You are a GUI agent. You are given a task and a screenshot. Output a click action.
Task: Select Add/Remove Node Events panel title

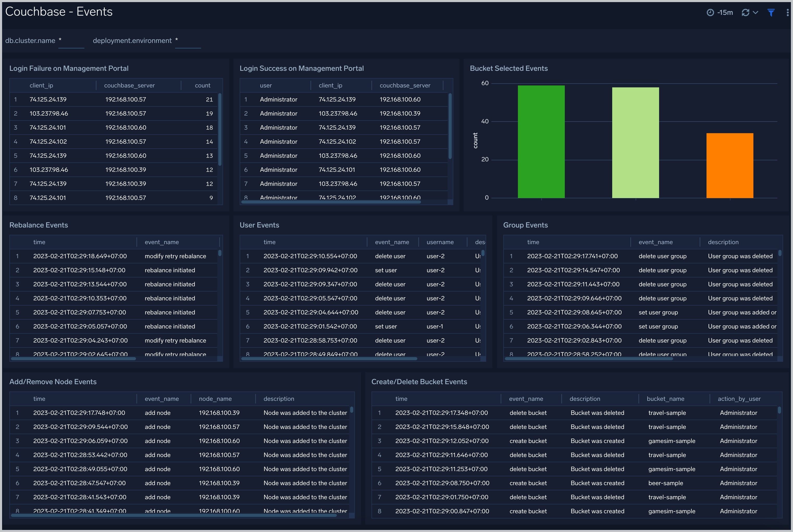tap(53, 382)
